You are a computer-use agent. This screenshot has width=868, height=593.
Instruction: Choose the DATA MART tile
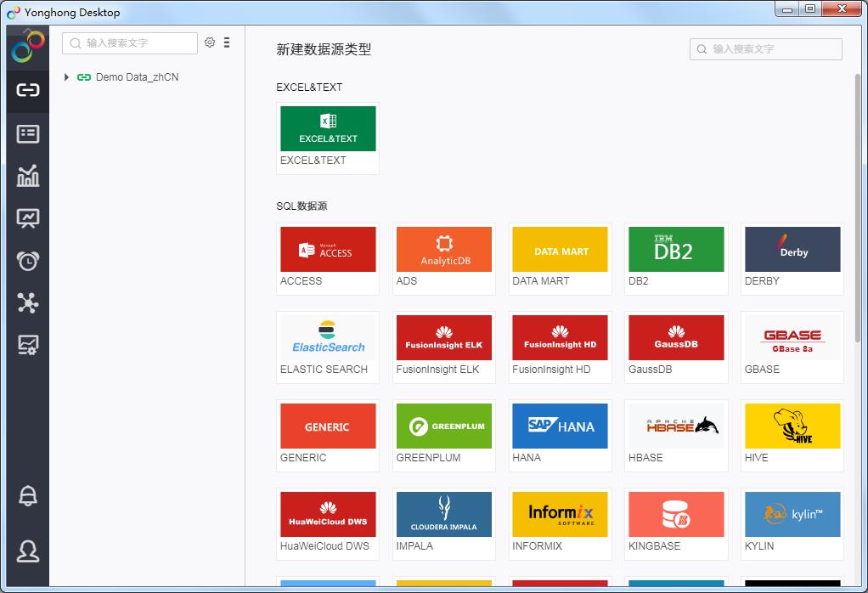(561, 258)
